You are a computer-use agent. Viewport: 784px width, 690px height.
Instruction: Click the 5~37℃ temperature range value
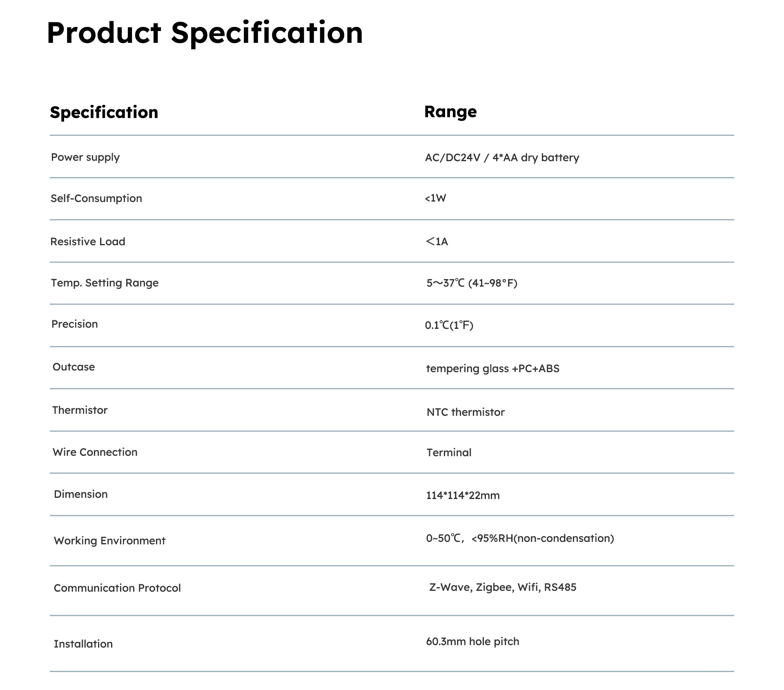[472, 283]
